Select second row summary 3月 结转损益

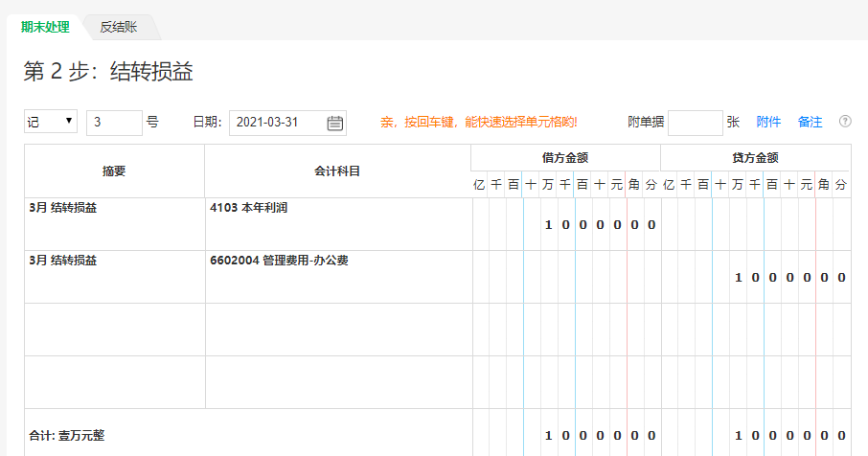pyautogui.click(x=115, y=277)
